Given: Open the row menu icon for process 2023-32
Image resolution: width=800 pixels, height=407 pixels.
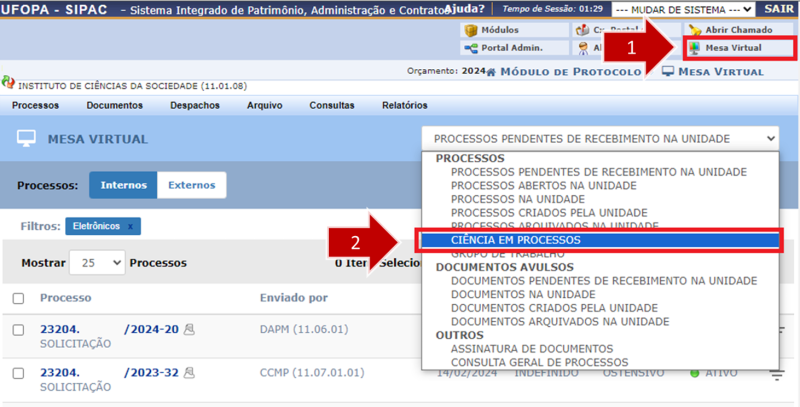Looking at the screenshot, I should pos(777,375).
